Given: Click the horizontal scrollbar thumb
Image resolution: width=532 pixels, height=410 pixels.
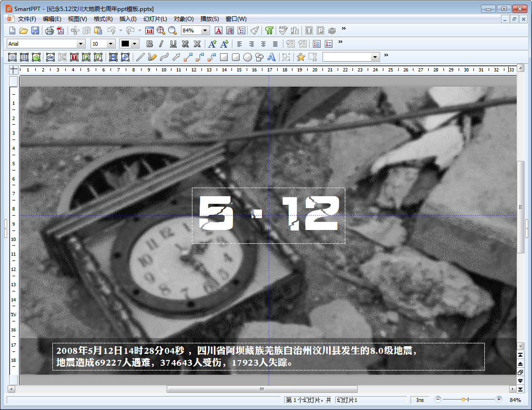Looking at the screenshot, I should [x=262, y=389].
